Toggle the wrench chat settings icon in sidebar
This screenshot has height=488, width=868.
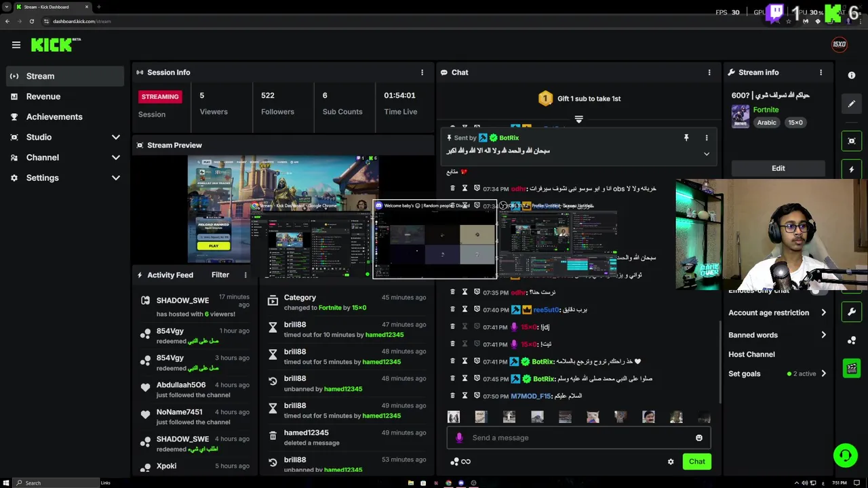click(852, 312)
